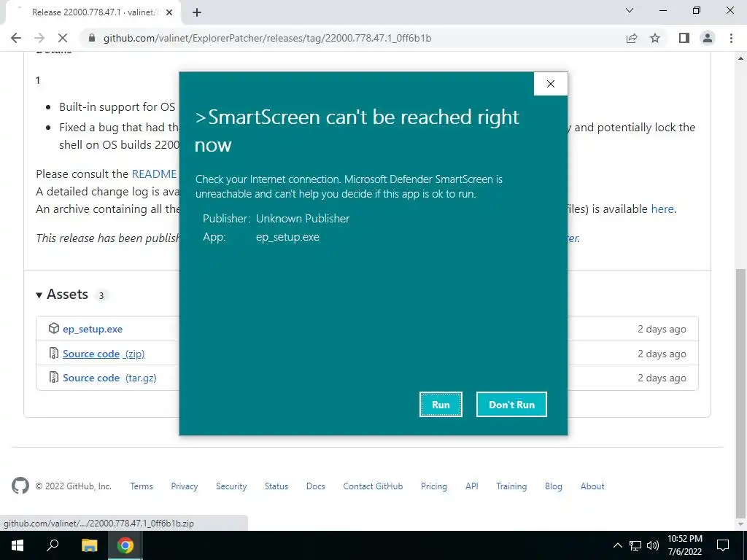Stop the page loading with the X button
The height and width of the screenshot is (560, 747).
tap(63, 38)
